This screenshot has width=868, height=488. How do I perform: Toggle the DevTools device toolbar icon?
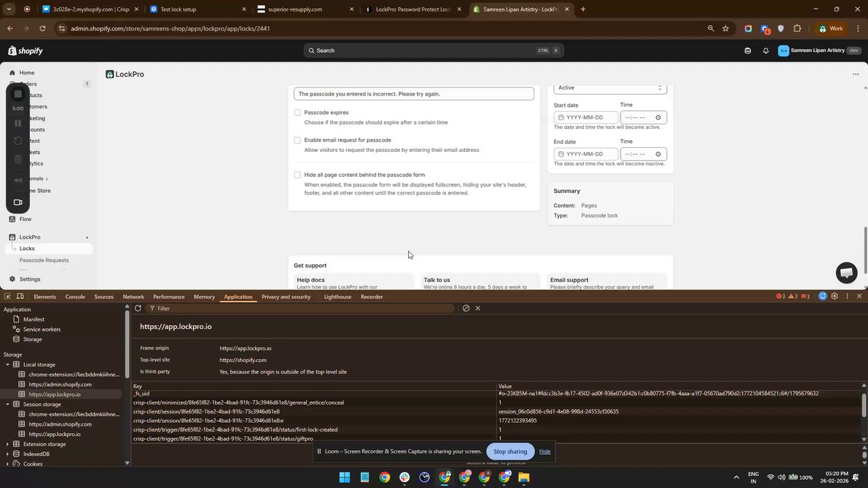20,297
